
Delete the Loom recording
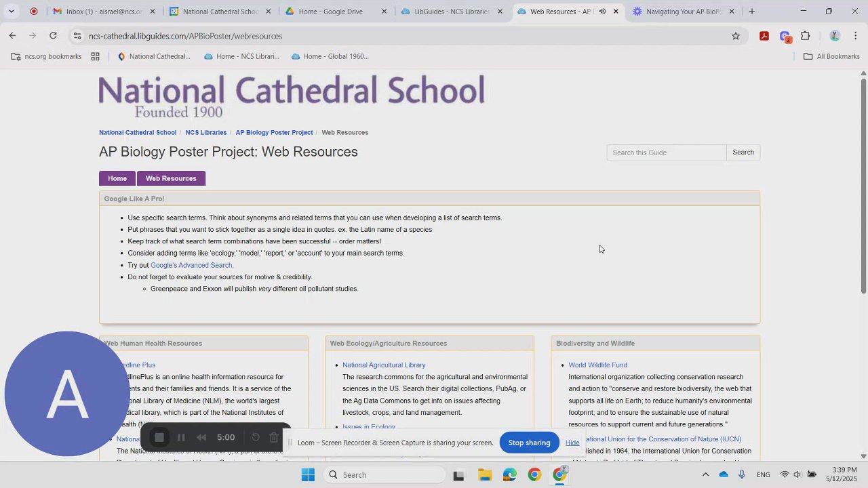[x=274, y=438]
